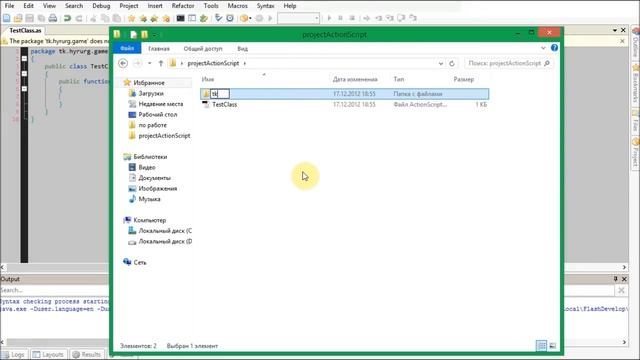Click the folder rename text box

click(220, 94)
